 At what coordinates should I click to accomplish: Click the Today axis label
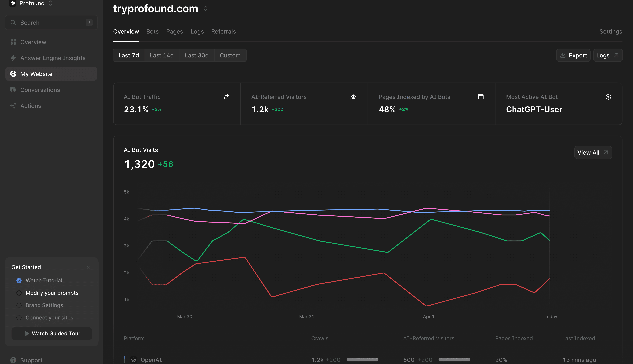point(551,316)
